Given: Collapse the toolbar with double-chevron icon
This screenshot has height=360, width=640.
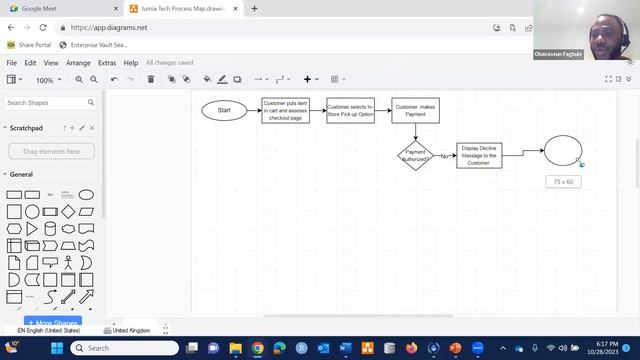Looking at the screenshot, I should pyautogui.click(x=629, y=79).
